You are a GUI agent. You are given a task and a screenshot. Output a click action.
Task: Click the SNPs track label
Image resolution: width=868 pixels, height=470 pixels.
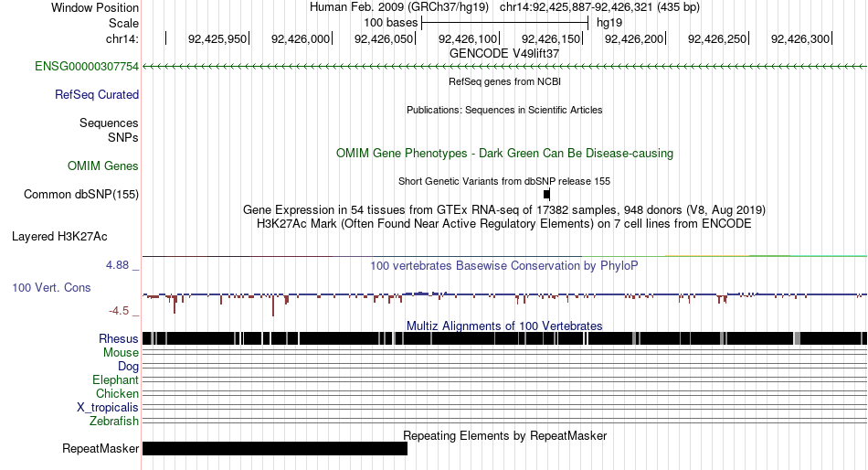tap(123, 137)
